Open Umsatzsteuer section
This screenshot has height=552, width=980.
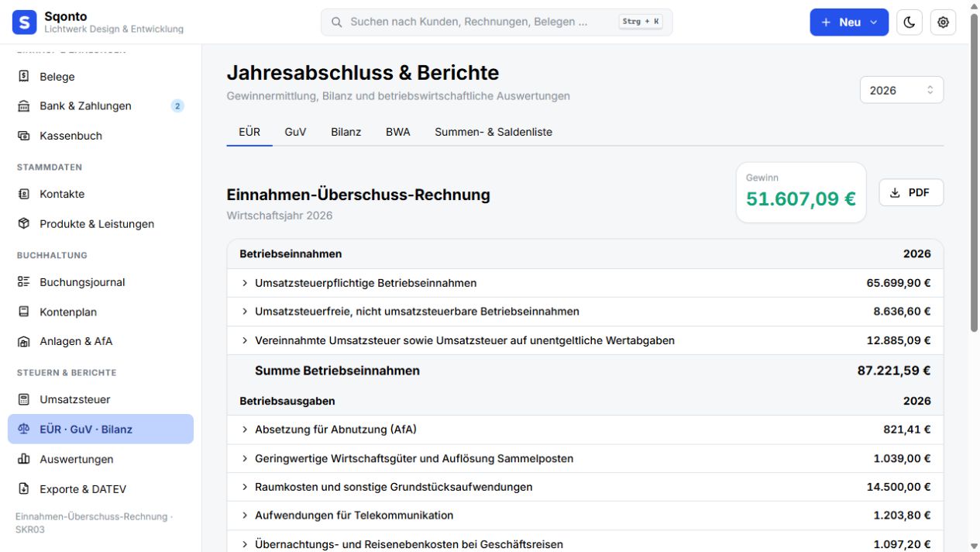tap(101, 400)
